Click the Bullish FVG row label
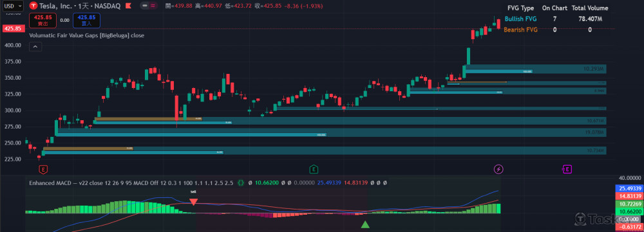The image size is (644, 232). (x=520, y=19)
